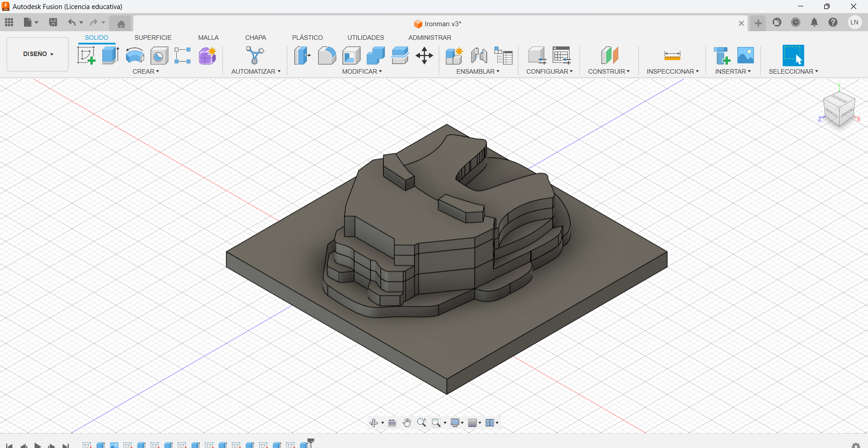The width and height of the screenshot is (868, 448).
Task: Select the Extrude tool
Action: 110,56
